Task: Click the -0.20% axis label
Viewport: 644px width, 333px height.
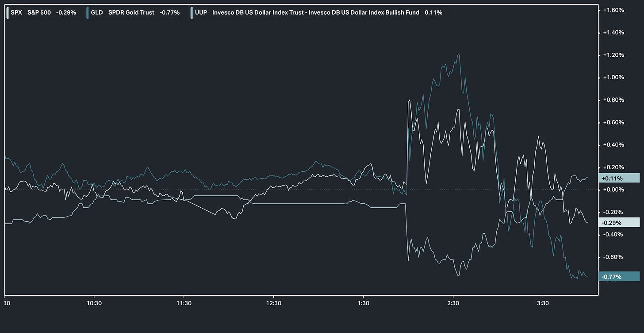Action: click(x=613, y=212)
